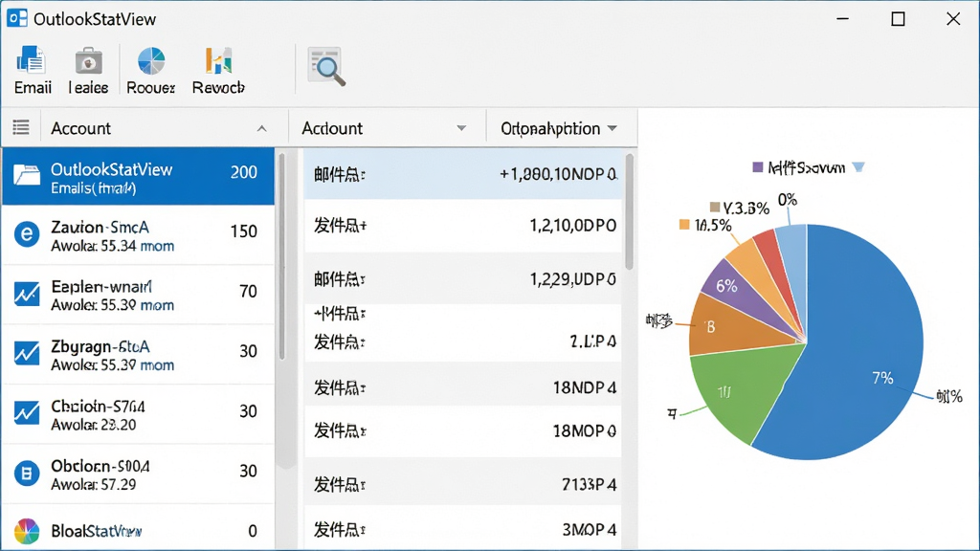Maximize the OutlookStatView window
This screenshot has height=551, width=980.
click(898, 19)
